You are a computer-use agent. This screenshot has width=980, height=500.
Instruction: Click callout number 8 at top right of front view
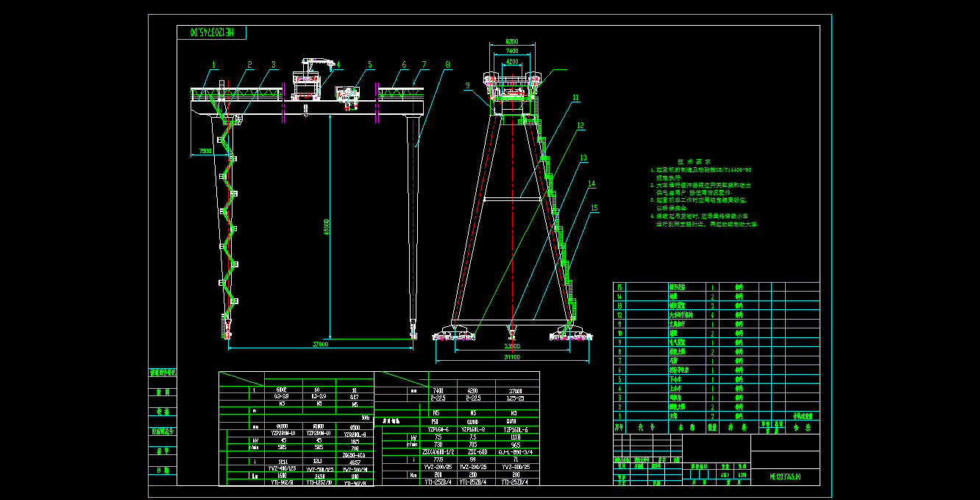point(447,65)
